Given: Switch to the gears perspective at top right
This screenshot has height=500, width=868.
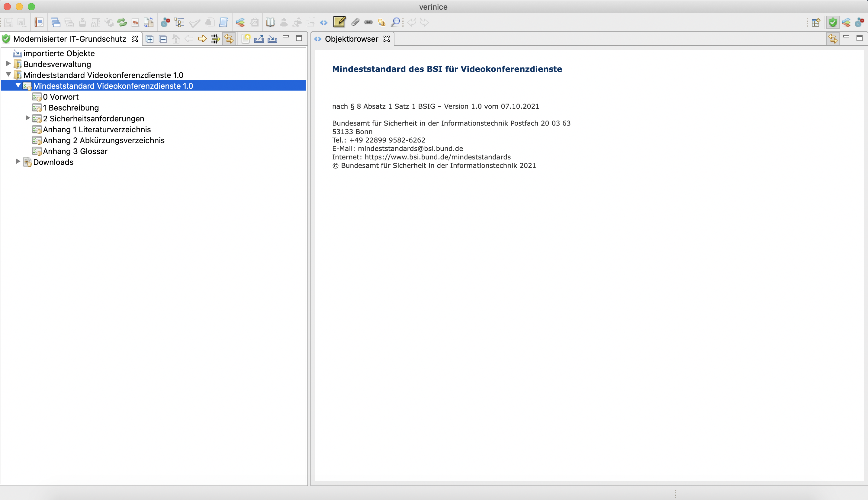Looking at the screenshot, I should 860,23.
